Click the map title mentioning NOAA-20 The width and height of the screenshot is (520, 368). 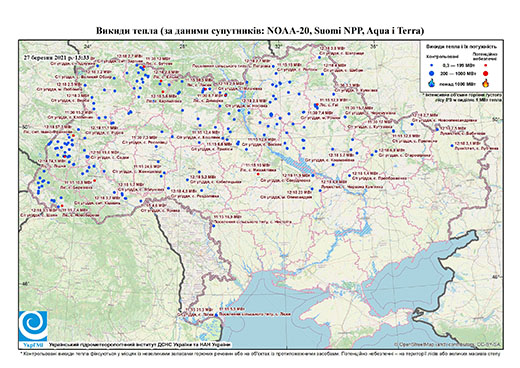(260, 31)
